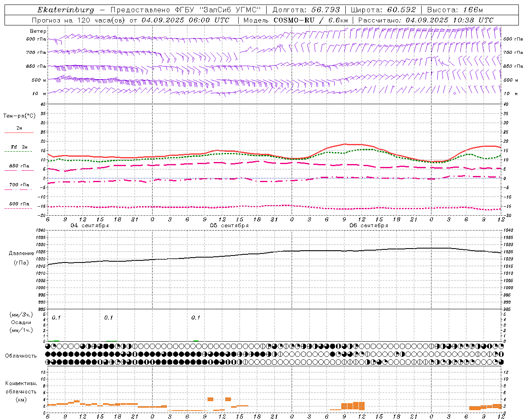The image size is (525, 420).
Task: Click the '06 сентября' date label
Action: 369,226
